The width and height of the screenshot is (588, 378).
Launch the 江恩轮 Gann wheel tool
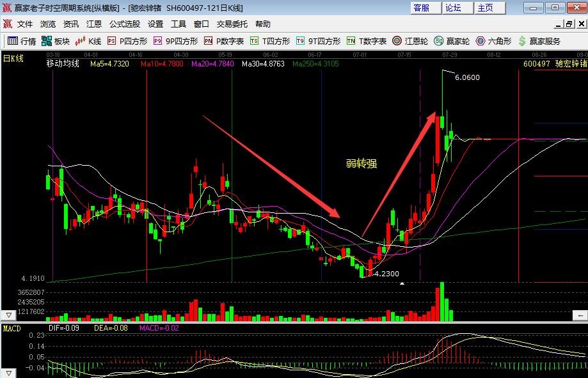click(x=410, y=41)
